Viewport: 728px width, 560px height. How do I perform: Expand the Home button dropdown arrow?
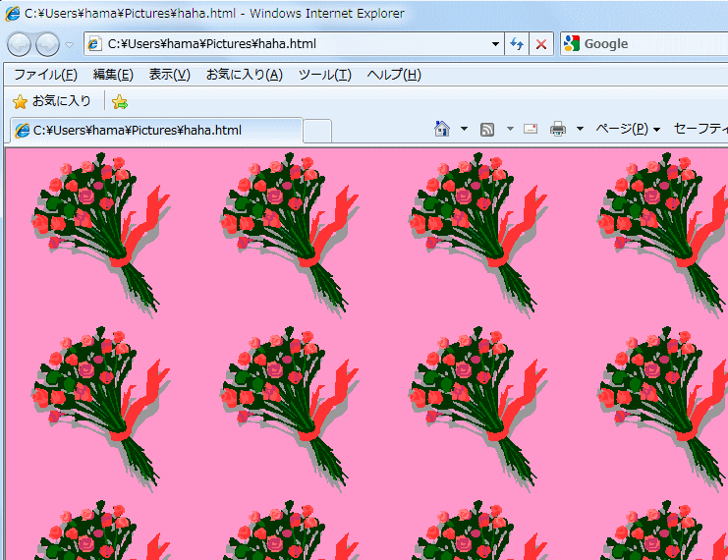pos(464,129)
